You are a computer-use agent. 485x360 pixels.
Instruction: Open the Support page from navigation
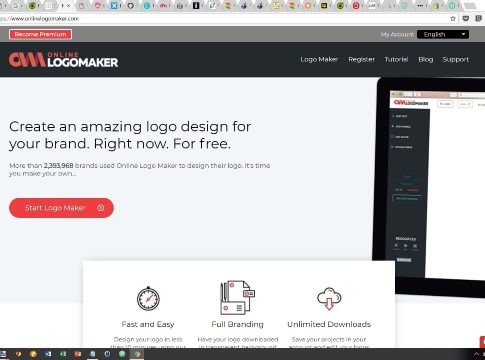(x=456, y=59)
